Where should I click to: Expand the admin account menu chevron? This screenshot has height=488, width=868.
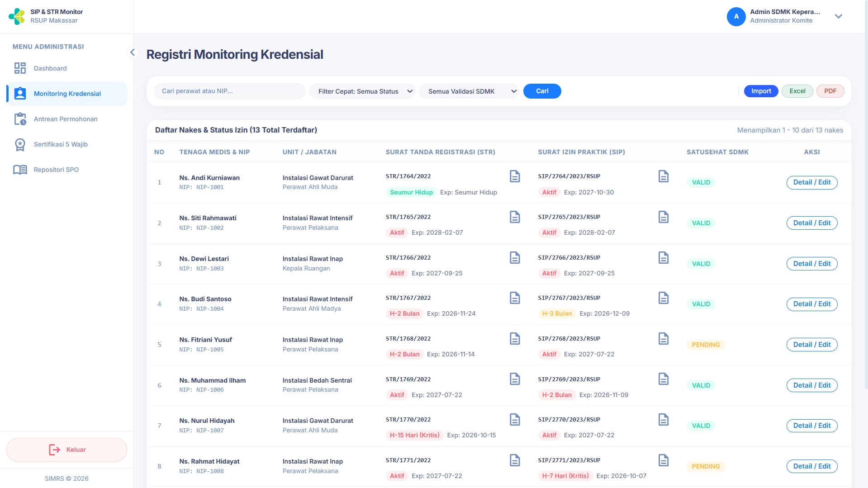838,16
